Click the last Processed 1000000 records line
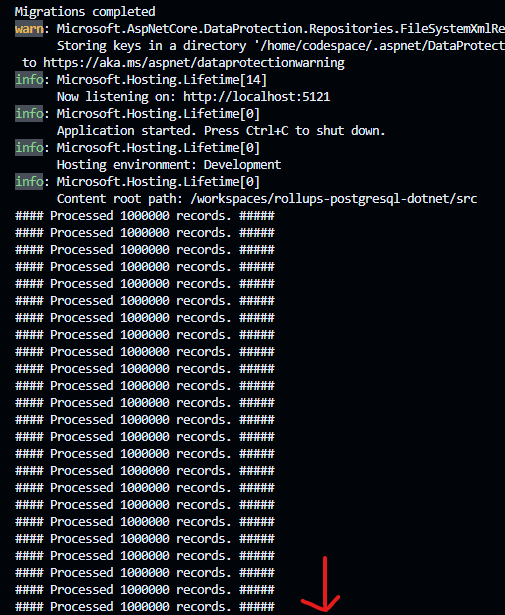The image size is (505, 615). click(145, 606)
